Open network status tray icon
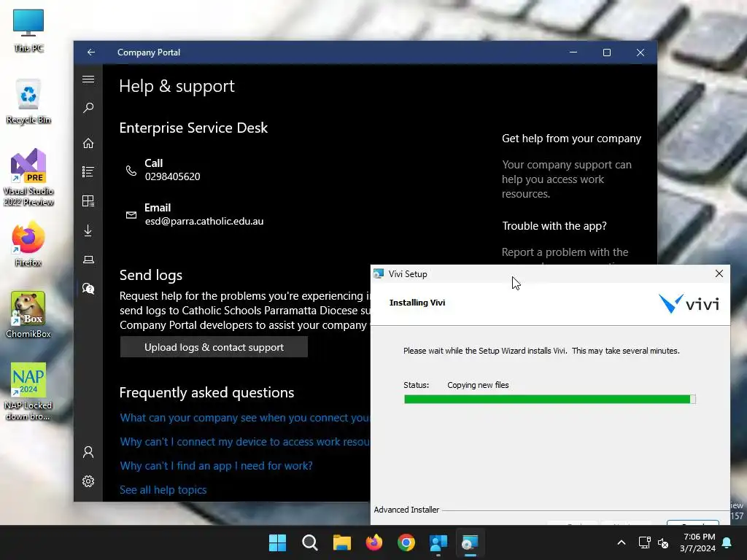The height and width of the screenshot is (560, 747). (x=645, y=542)
